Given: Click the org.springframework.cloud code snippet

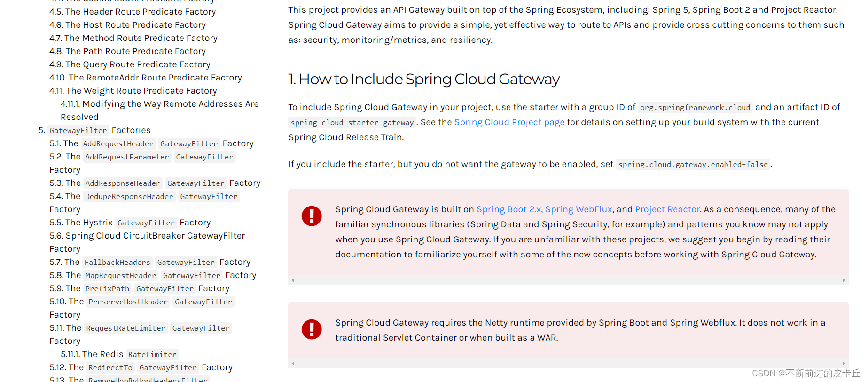Looking at the screenshot, I should coord(695,108).
